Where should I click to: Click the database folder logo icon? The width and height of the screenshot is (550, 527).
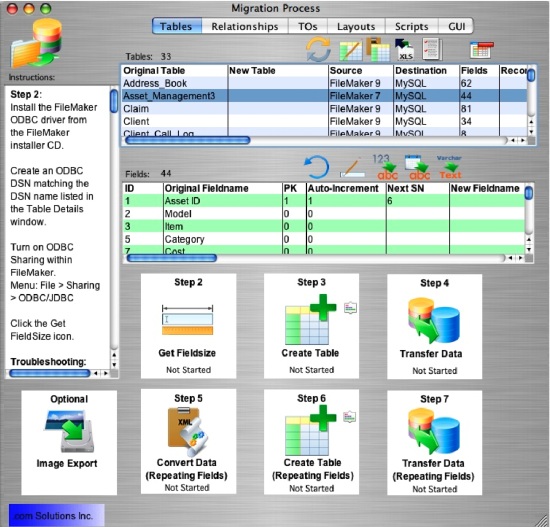pyautogui.click(x=36, y=44)
